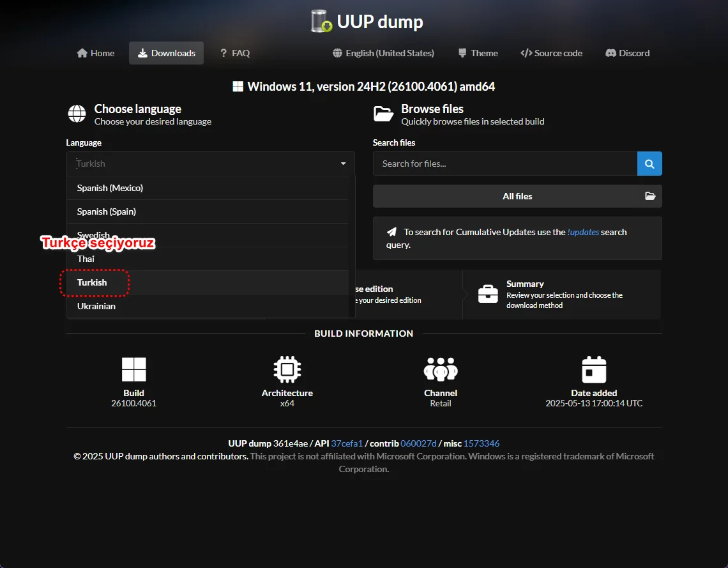The image size is (728, 568).
Task: Click the Retail channel value
Action: [440, 403]
